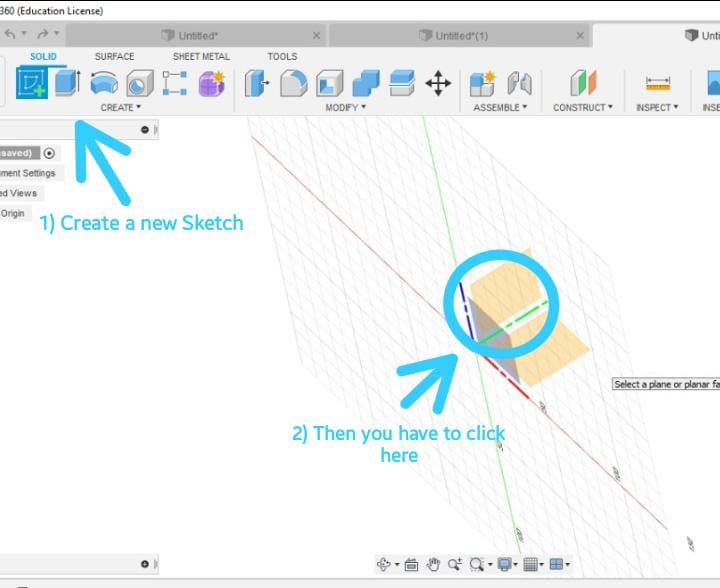
Task: Select the Pan hand tool
Action: [433, 564]
